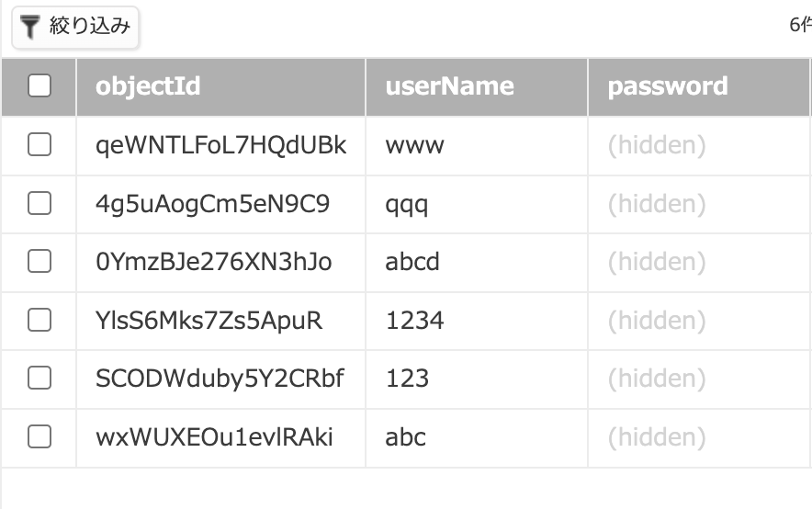The image size is (812, 509).
Task: Select the objectId 0YmzBJe276XN3hJo cell
Action: pyautogui.click(x=213, y=262)
